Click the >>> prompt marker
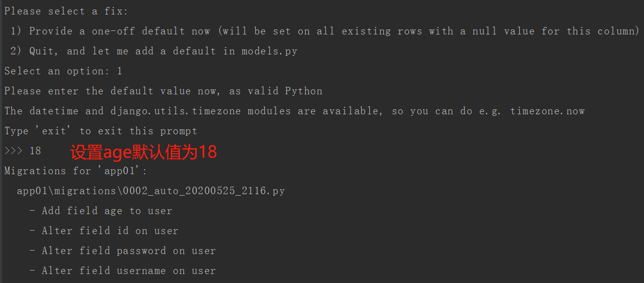Screen dimensions: 644x283 coord(13,151)
